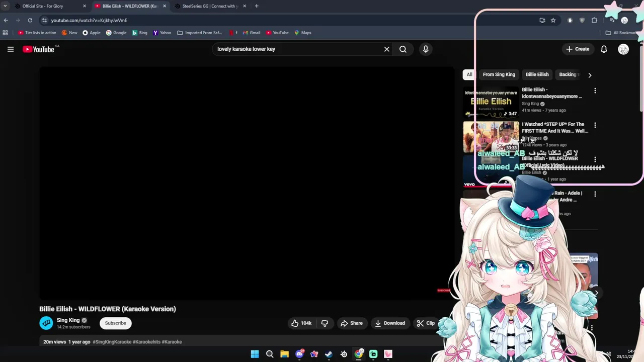
Task: Open the Yahoo bookmark
Action: (162, 33)
